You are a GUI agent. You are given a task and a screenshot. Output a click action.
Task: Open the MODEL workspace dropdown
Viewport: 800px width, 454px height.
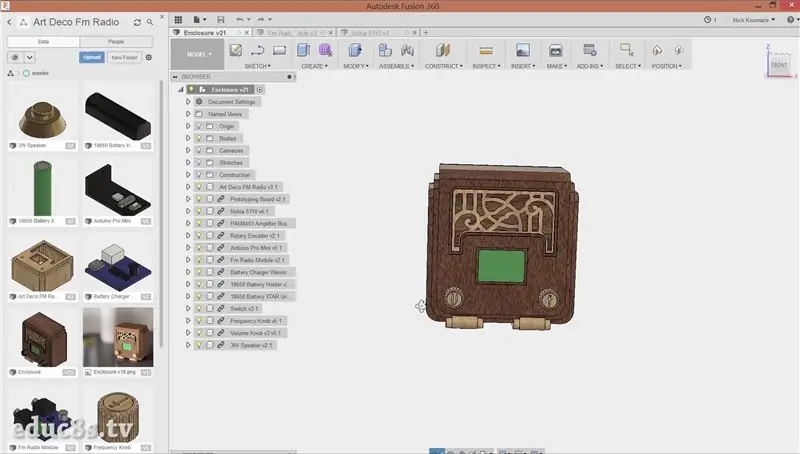(x=198, y=54)
